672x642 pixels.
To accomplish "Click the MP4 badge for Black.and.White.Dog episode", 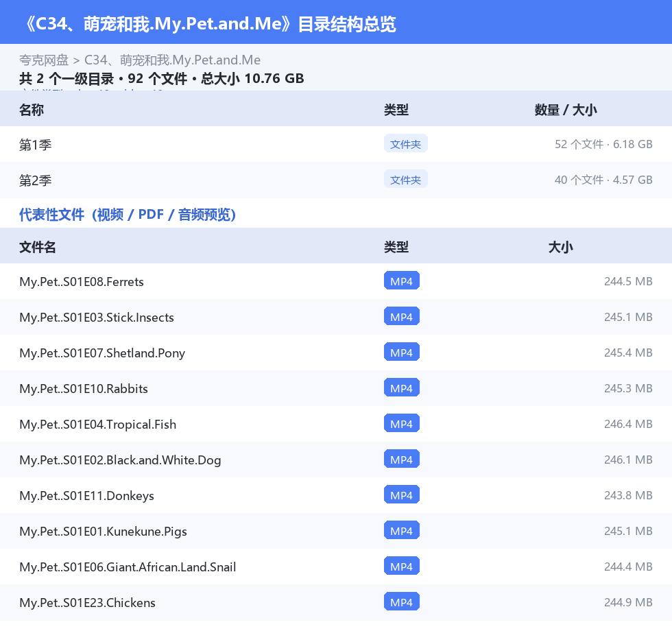I will point(402,459).
